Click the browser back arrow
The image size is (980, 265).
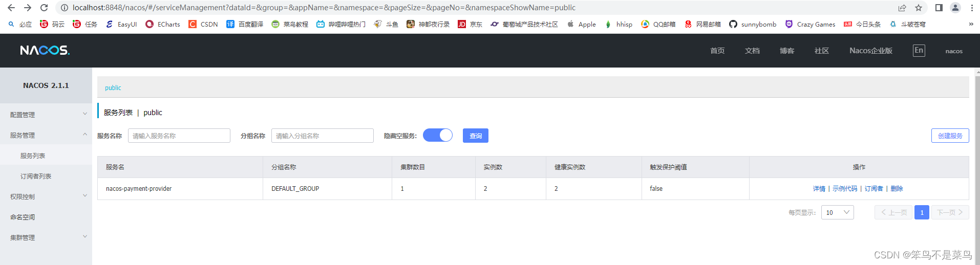pyautogui.click(x=11, y=8)
